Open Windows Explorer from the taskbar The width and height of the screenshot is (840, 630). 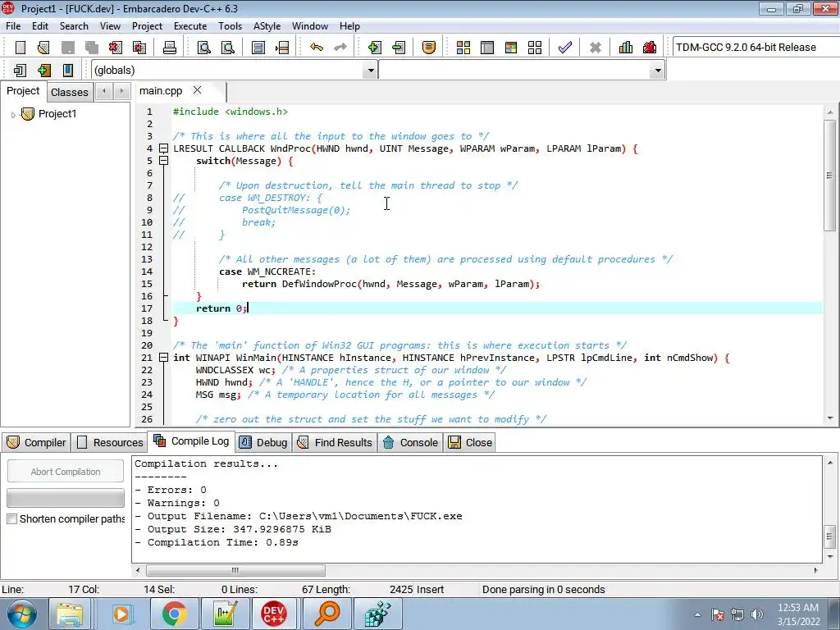pos(70,614)
